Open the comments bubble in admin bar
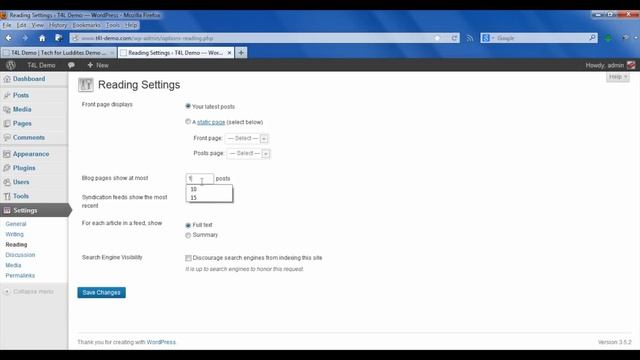 click(71, 65)
